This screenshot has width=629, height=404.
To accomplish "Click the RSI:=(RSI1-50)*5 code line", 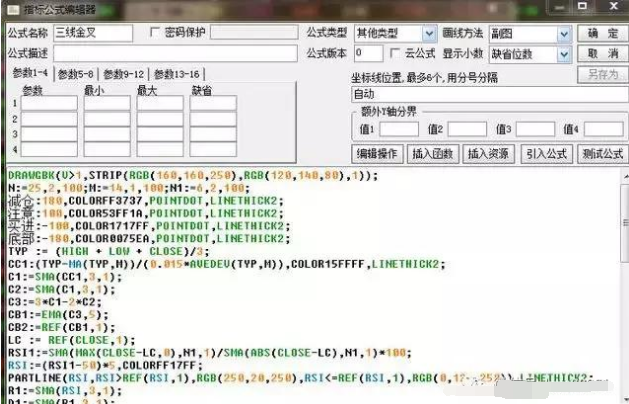I will [106, 365].
